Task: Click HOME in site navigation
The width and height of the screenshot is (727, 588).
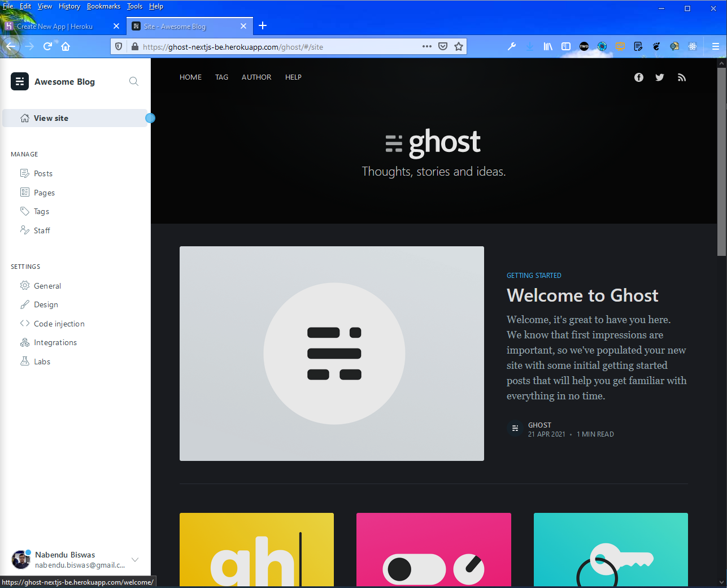Action: click(190, 77)
